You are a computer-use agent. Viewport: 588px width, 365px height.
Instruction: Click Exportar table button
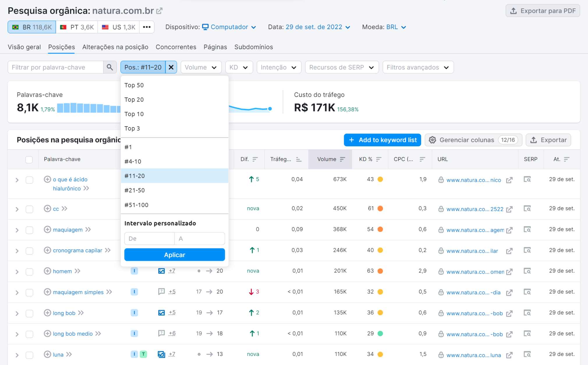pyautogui.click(x=548, y=140)
